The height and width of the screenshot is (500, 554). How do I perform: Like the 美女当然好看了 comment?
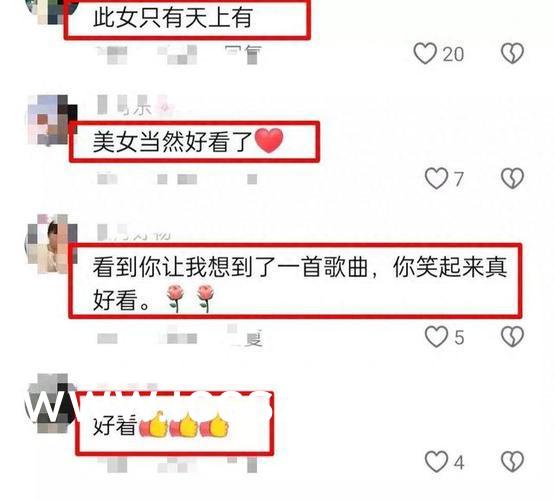point(436,178)
